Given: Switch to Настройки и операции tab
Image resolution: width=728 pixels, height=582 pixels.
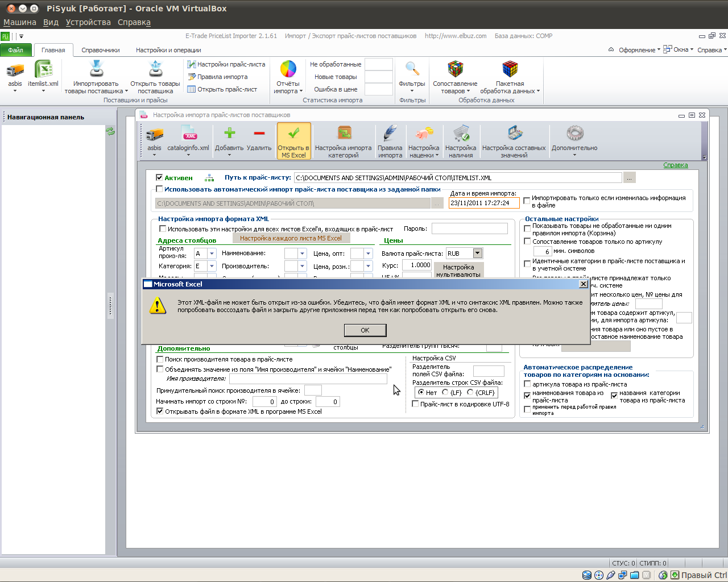Looking at the screenshot, I should pyautogui.click(x=168, y=50).
